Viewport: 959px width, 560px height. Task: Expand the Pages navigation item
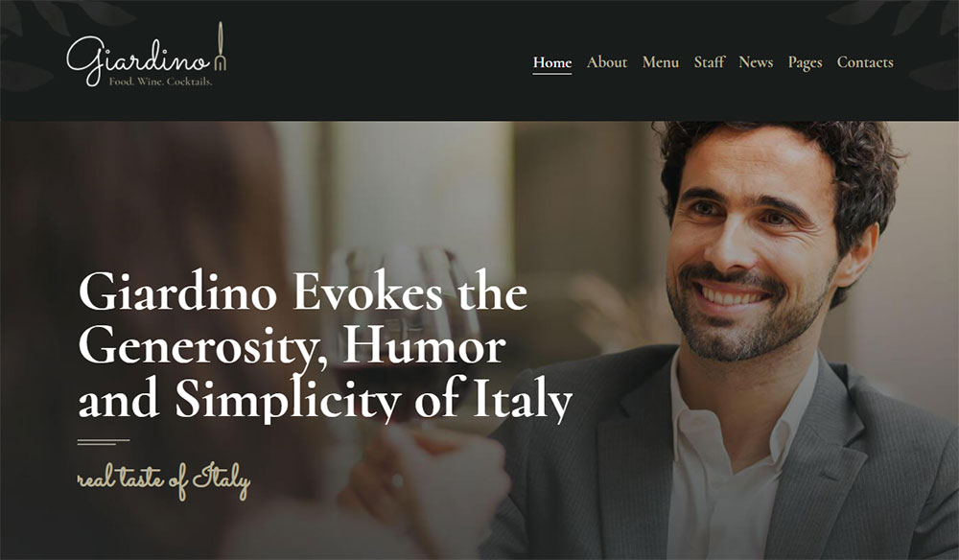(805, 63)
